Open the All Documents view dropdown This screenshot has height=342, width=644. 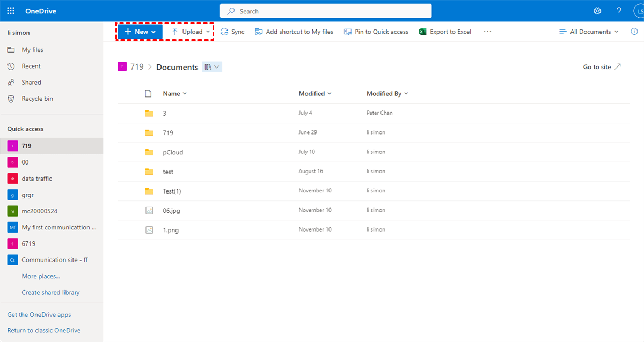589,32
